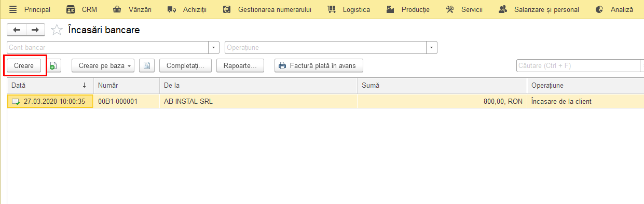Sort by the Dată column header

(x=50, y=85)
